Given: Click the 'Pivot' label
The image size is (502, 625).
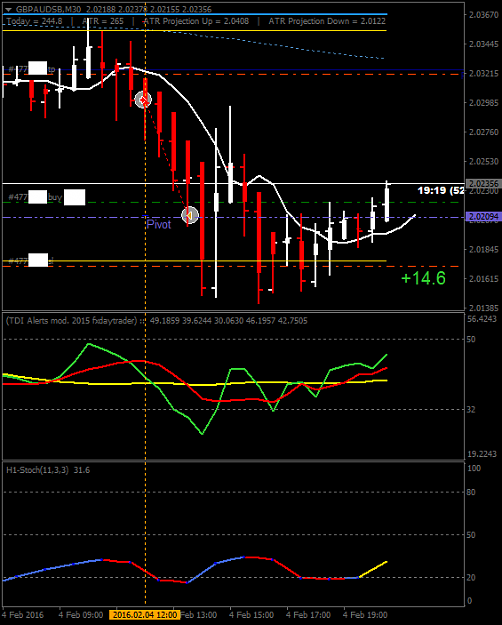Looking at the screenshot, I should point(159,224).
